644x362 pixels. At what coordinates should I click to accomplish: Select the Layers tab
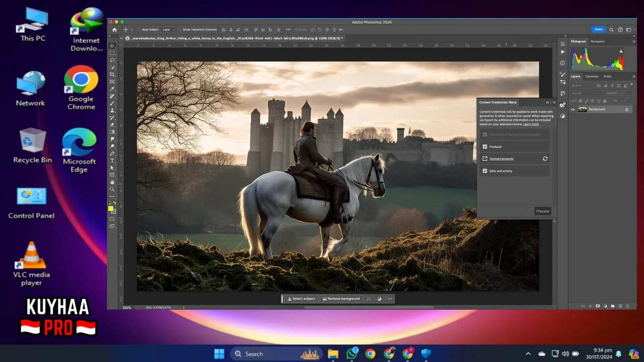[576, 76]
